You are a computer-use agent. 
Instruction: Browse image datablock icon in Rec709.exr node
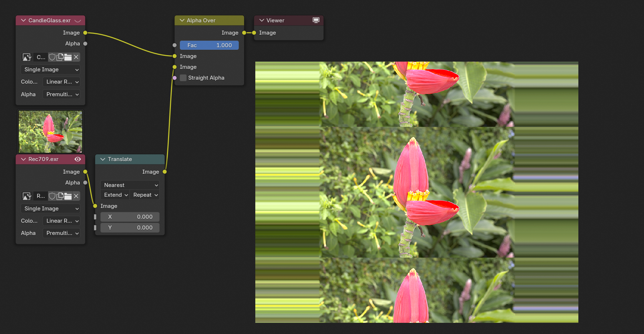click(27, 196)
